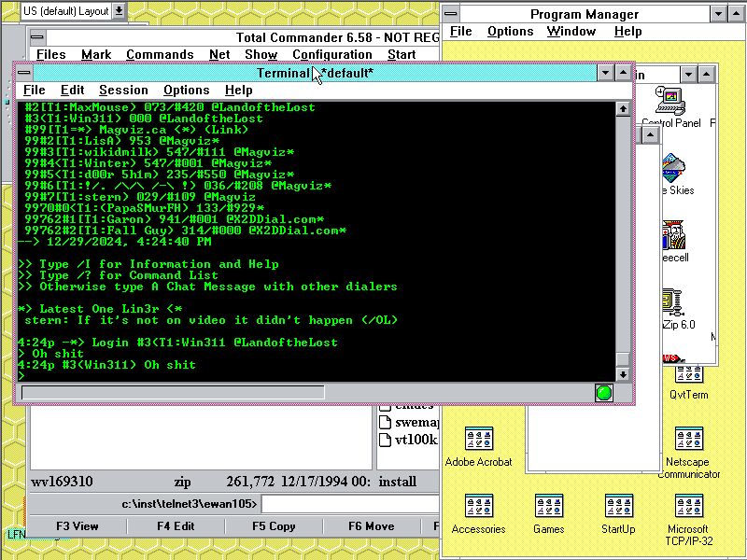Open the Adobe Acrobat program group
Image resolution: width=747 pixels, height=560 pixels.
(478, 440)
